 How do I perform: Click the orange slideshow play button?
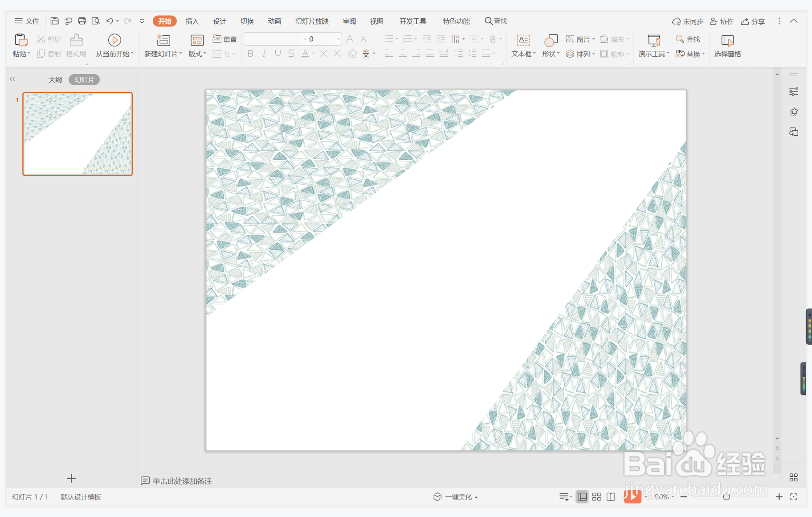coord(632,496)
